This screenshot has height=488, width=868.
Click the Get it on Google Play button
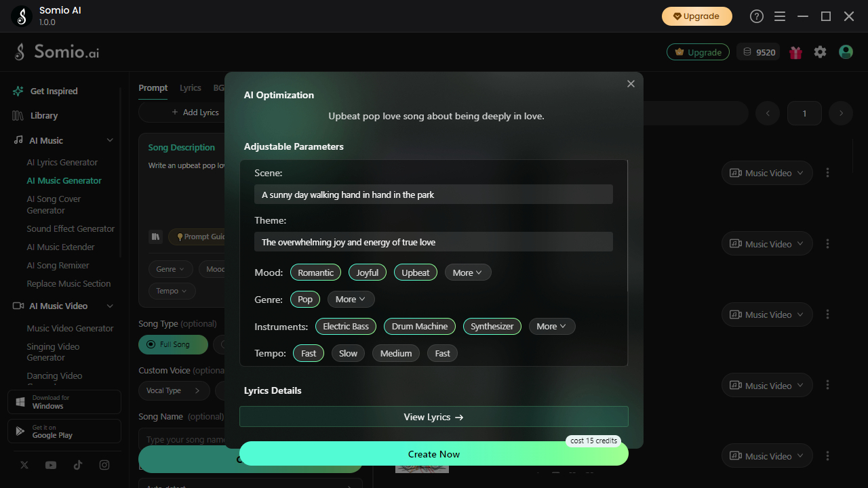click(x=64, y=431)
